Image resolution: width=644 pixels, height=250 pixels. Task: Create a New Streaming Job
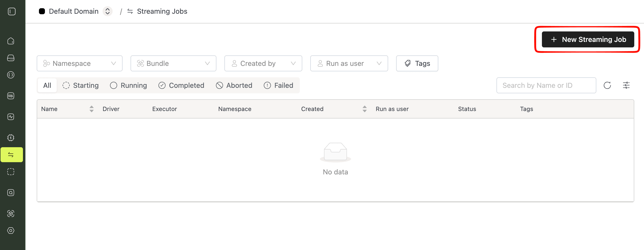(x=588, y=39)
